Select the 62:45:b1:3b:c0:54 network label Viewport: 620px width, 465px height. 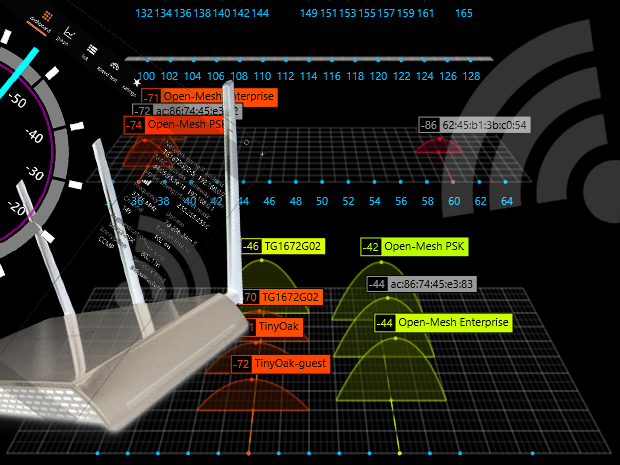coord(485,125)
